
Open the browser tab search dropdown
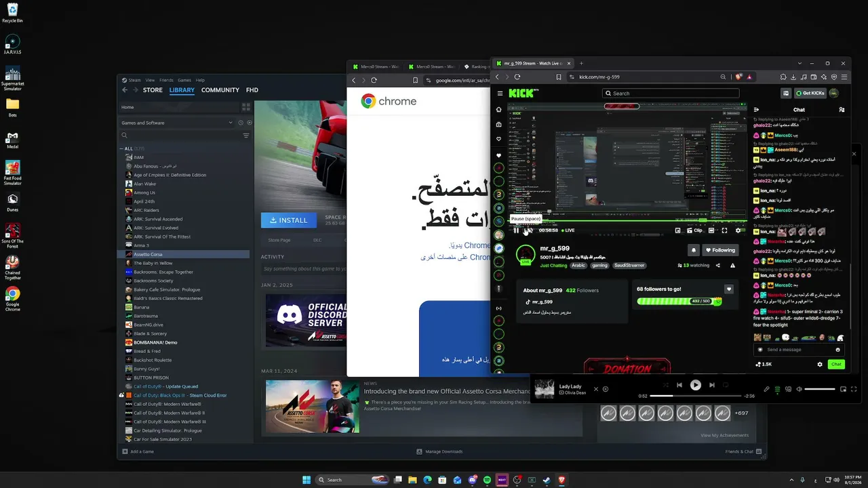coord(800,63)
